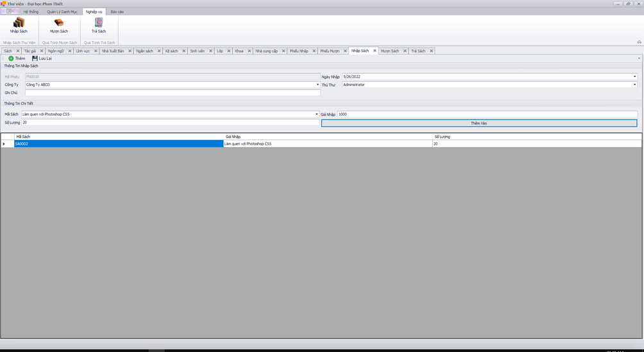Image resolution: width=644 pixels, height=352 pixels.
Task: Click the Số Lượng column header
Action: pyautogui.click(x=537, y=137)
